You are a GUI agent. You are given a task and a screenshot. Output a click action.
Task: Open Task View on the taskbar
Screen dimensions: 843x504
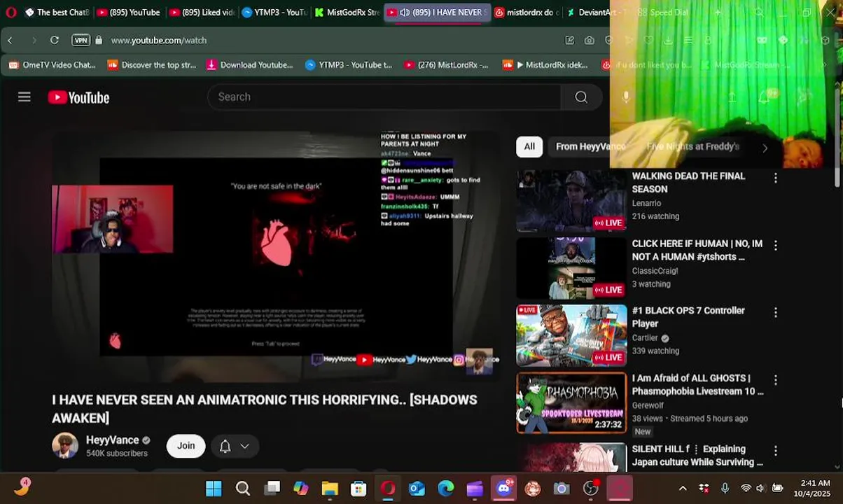tap(272, 488)
